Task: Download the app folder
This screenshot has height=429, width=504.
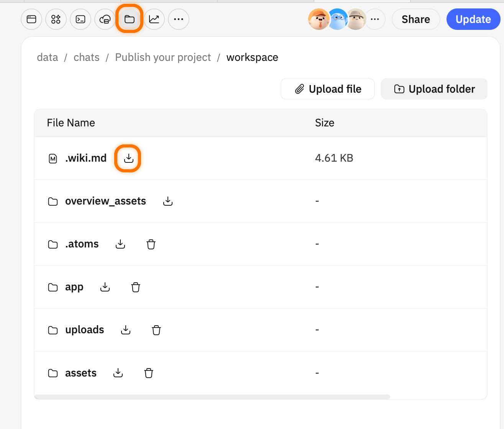Action: pos(105,287)
